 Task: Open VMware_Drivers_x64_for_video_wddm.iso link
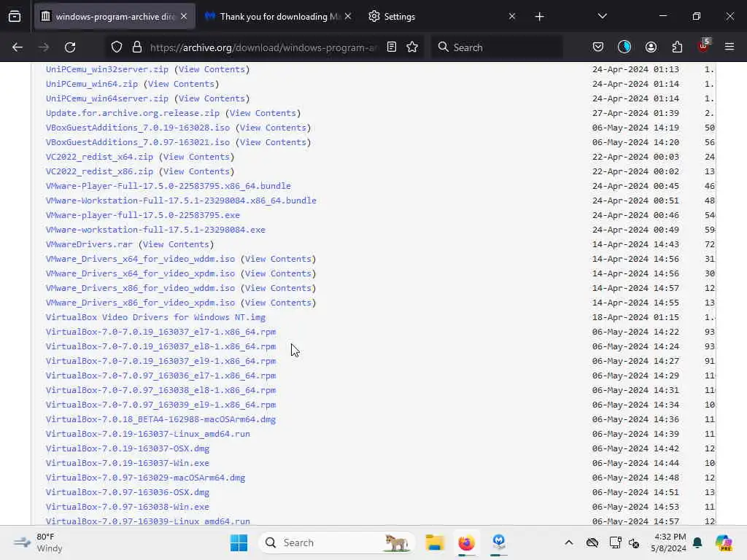point(140,259)
